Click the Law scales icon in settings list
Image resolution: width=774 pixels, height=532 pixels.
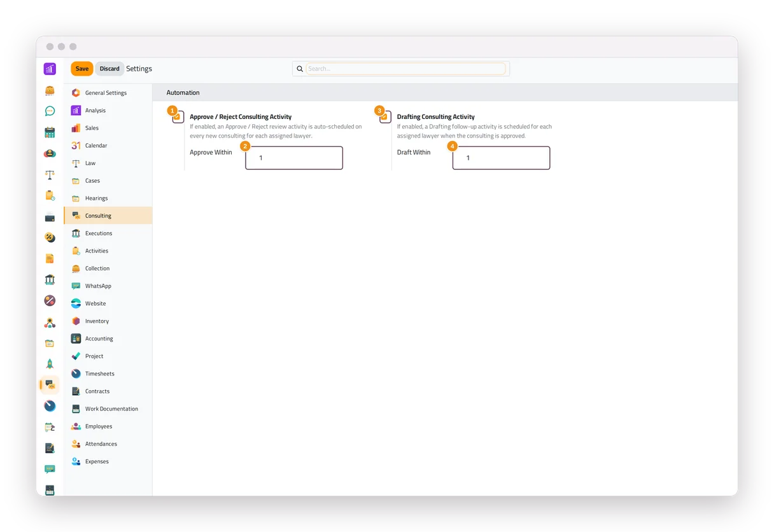click(x=76, y=163)
